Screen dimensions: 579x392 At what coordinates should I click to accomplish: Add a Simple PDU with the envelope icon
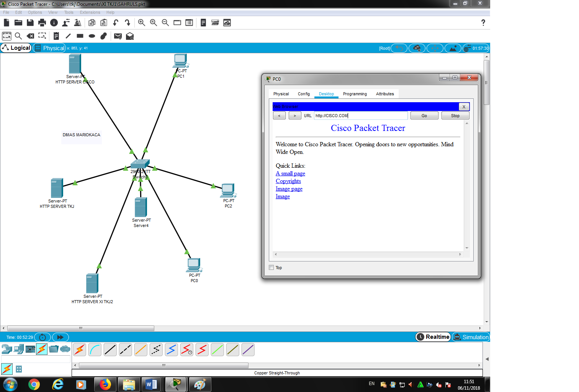point(118,36)
